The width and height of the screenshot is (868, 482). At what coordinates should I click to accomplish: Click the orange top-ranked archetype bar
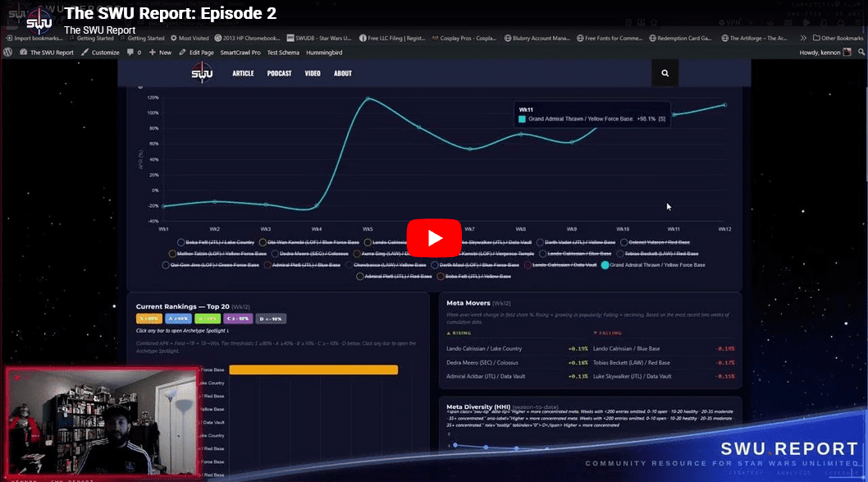tap(313, 370)
